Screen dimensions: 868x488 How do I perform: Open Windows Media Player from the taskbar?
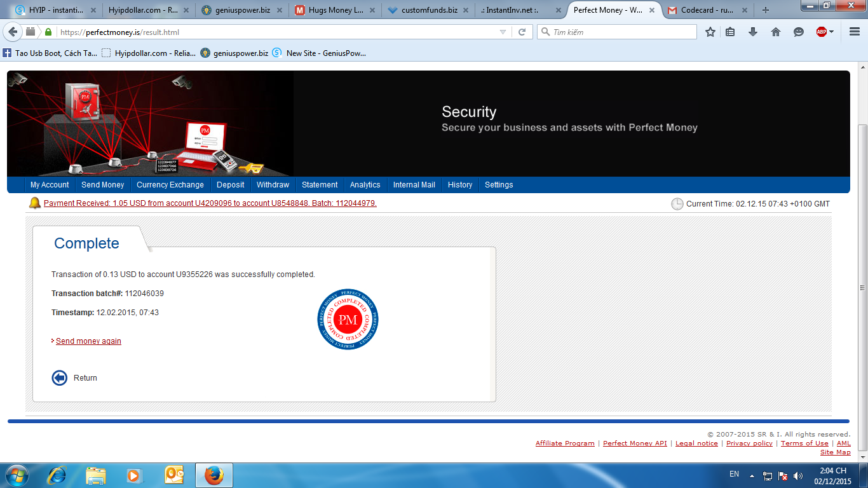point(133,475)
